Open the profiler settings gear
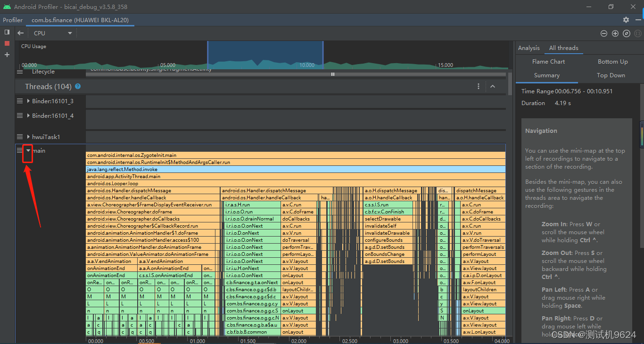The width and height of the screenshot is (644, 344). tap(626, 20)
